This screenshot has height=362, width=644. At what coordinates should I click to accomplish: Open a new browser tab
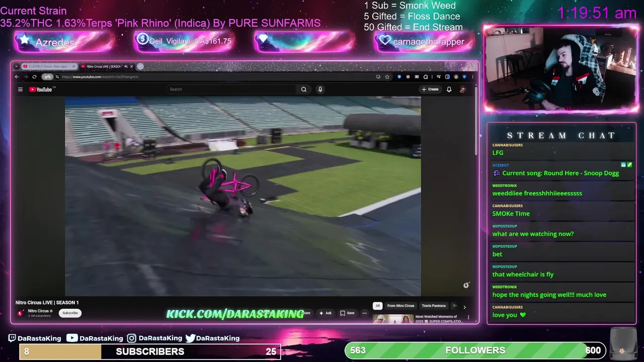click(x=140, y=66)
